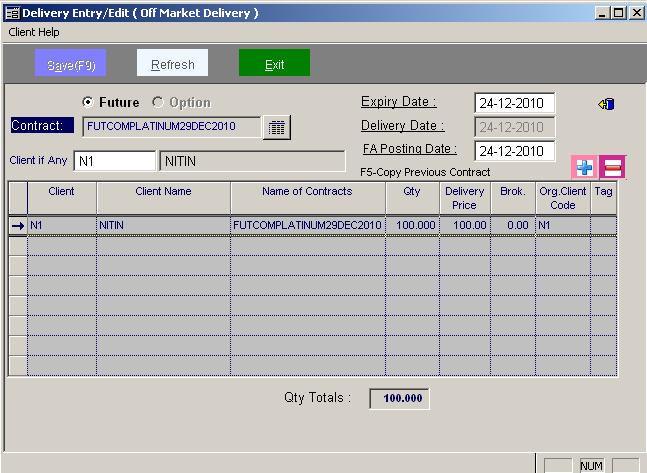Click the Expiry Date field

click(x=513, y=103)
